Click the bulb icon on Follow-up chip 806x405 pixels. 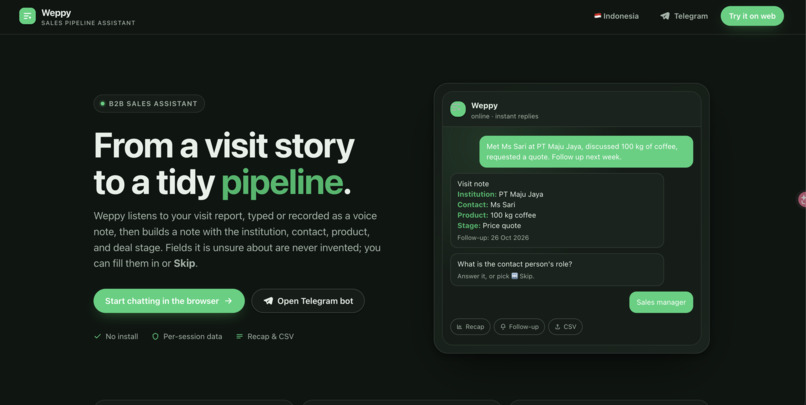(503, 327)
